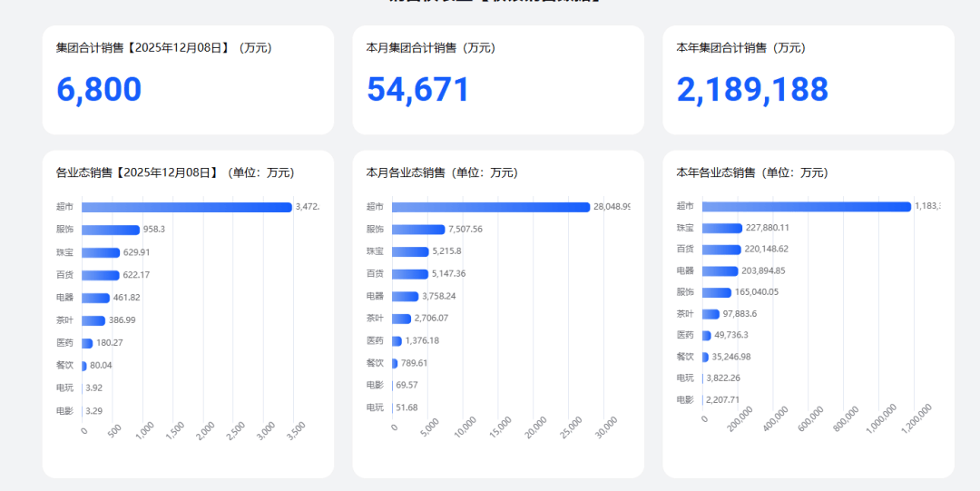This screenshot has height=491, width=980.
Task: Click the 百货 bar showing 622.17
Action: [x=101, y=275]
